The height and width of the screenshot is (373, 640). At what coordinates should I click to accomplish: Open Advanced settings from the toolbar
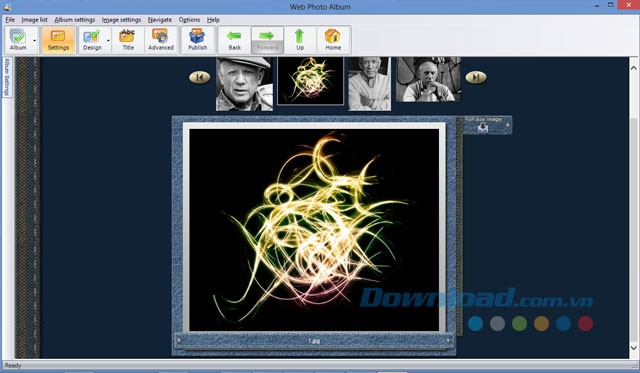coord(161,40)
